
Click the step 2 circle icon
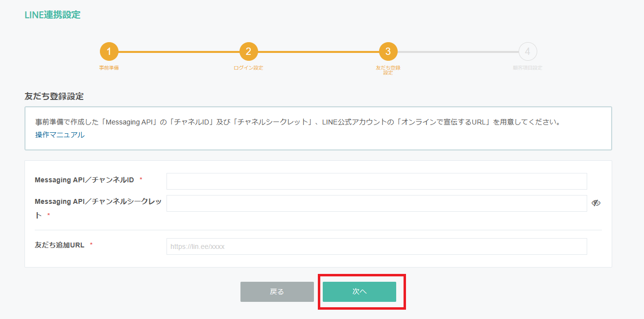(248, 51)
